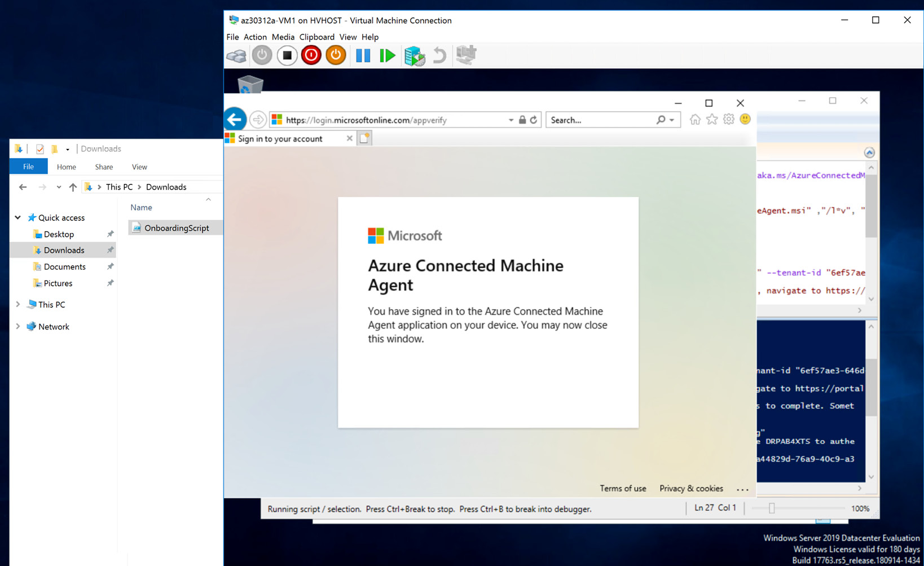Open the Terms of use link
The width and height of the screenshot is (924, 566).
tap(623, 488)
